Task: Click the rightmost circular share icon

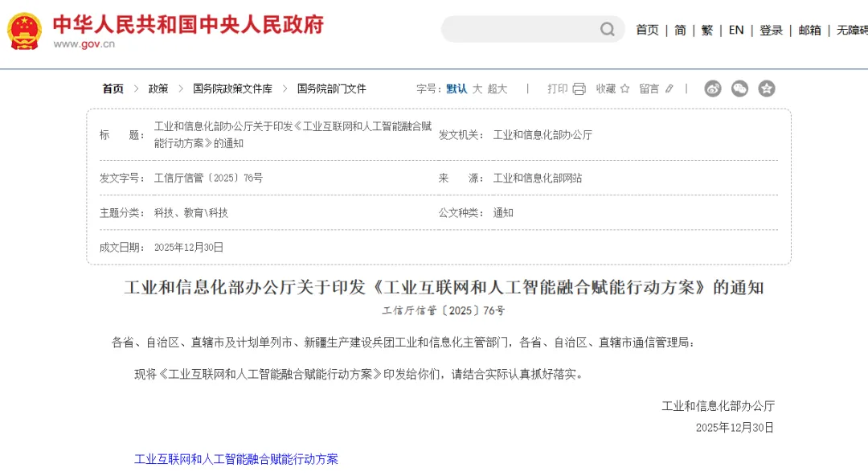Action: pos(767,88)
